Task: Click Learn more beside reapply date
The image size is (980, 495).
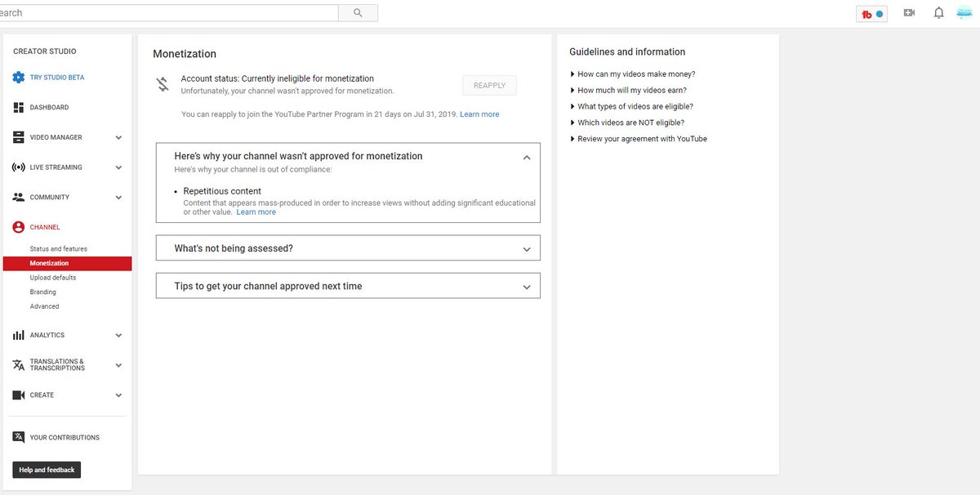Action: [479, 114]
